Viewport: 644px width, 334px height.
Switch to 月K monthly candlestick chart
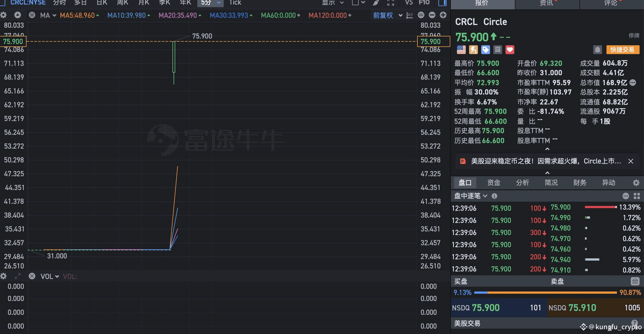(x=143, y=2)
